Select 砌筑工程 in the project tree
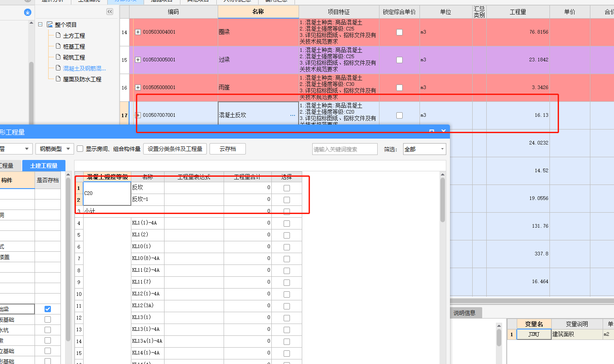614x364 pixels. tap(74, 57)
